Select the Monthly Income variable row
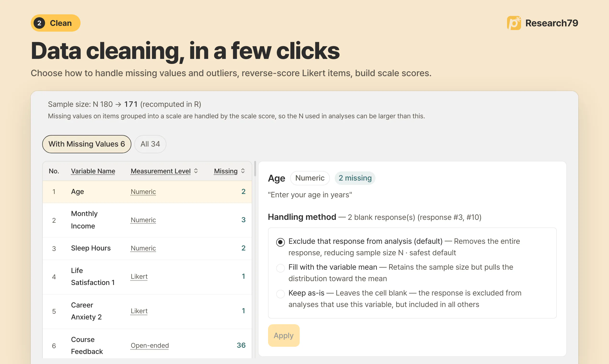The image size is (609, 364). 147,220
